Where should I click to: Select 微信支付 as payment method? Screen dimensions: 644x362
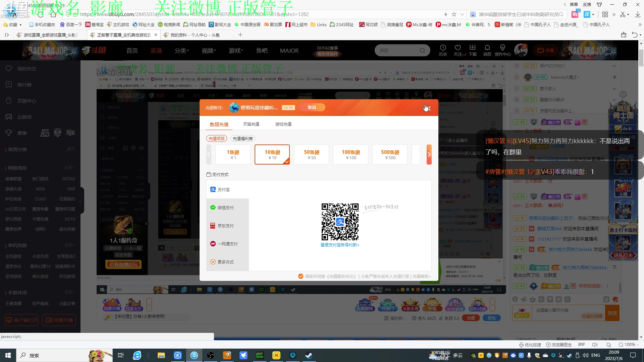(227, 207)
